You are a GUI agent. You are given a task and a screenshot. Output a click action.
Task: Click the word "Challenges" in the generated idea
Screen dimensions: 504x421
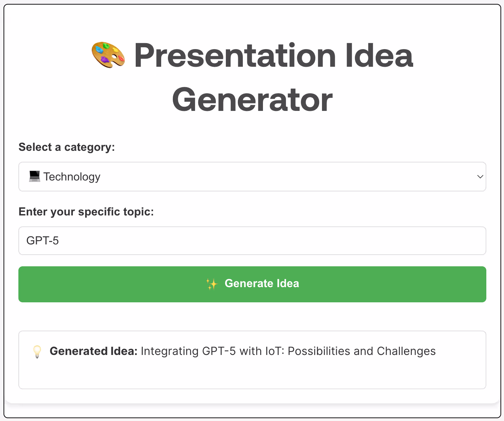406,351
